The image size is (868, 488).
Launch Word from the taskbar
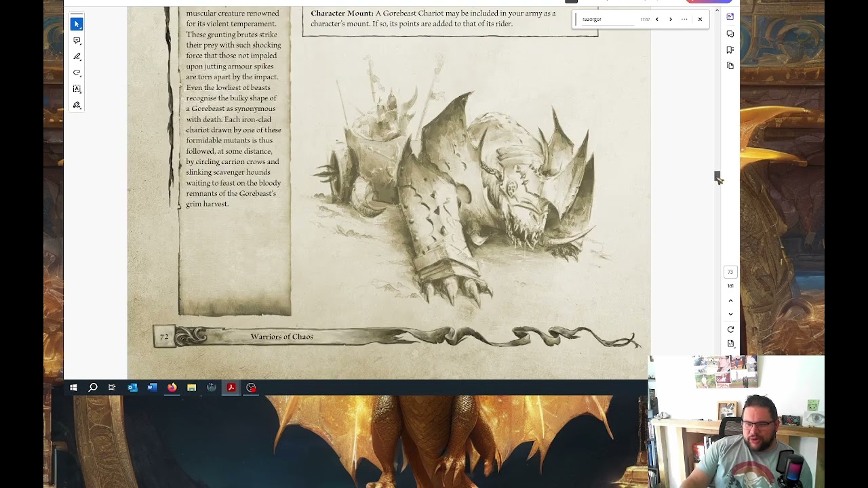(x=152, y=388)
